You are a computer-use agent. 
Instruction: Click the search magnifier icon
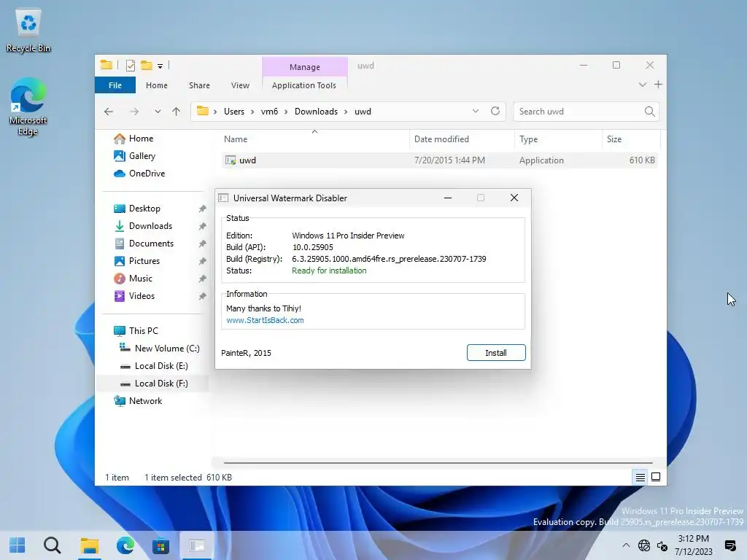(649, 112)
